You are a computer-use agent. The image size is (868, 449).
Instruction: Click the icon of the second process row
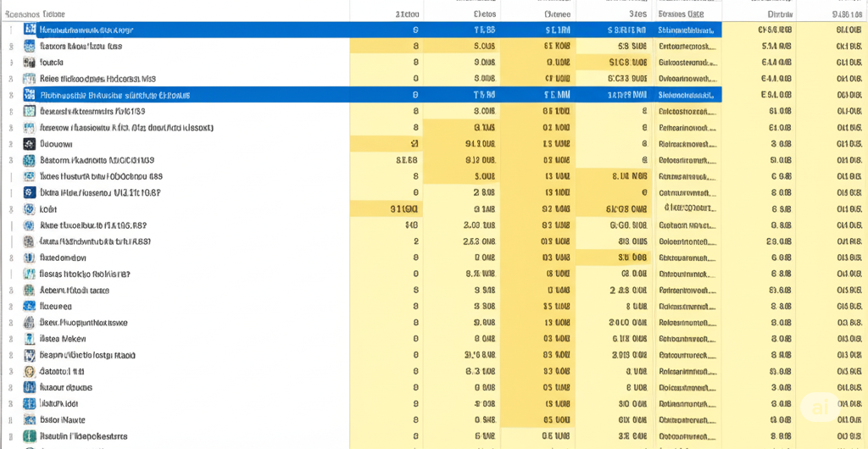point(30,47)
